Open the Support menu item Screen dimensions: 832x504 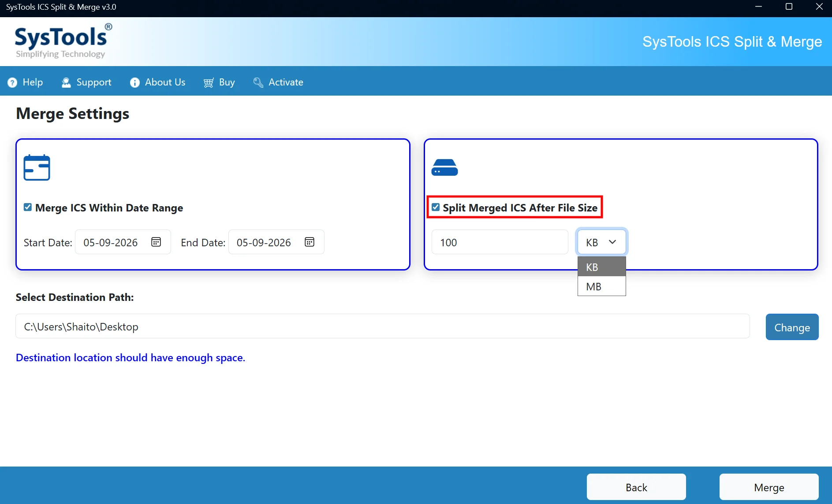point(86,82)
